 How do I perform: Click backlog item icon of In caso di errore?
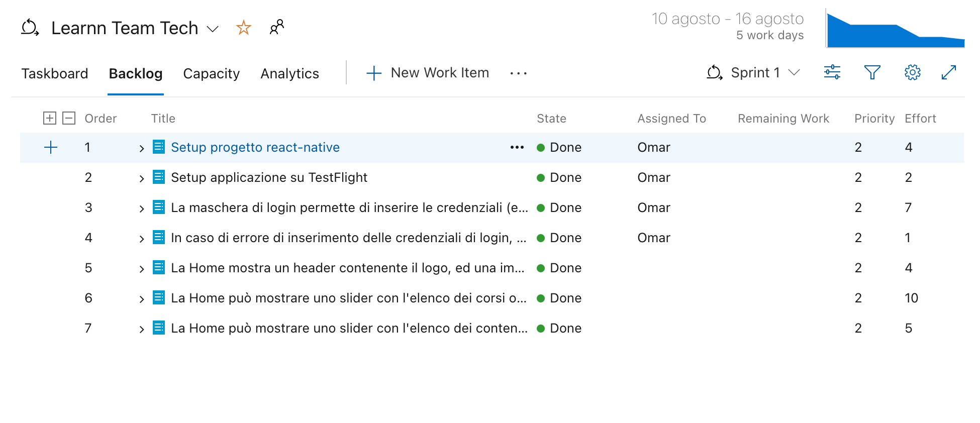pos(159,237)
